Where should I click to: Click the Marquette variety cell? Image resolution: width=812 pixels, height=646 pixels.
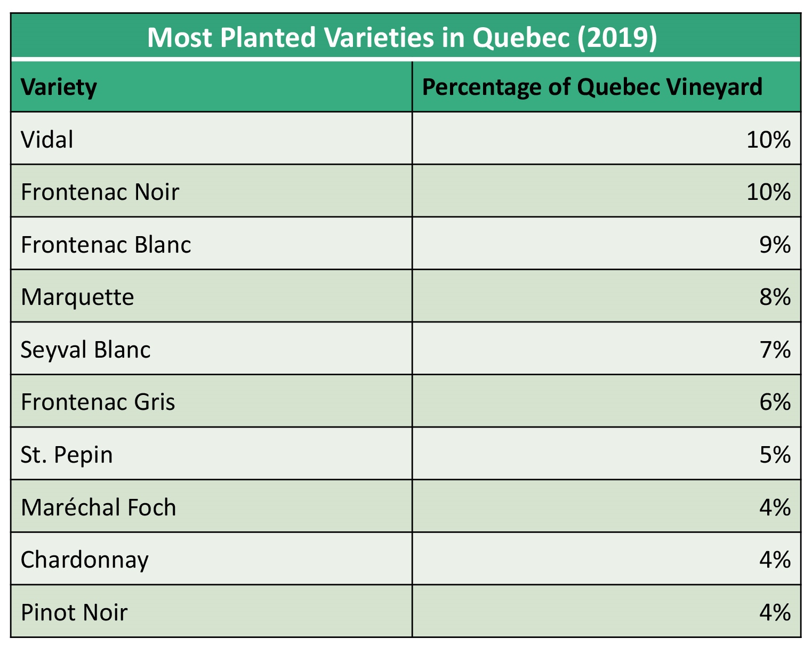click(77, 297)
